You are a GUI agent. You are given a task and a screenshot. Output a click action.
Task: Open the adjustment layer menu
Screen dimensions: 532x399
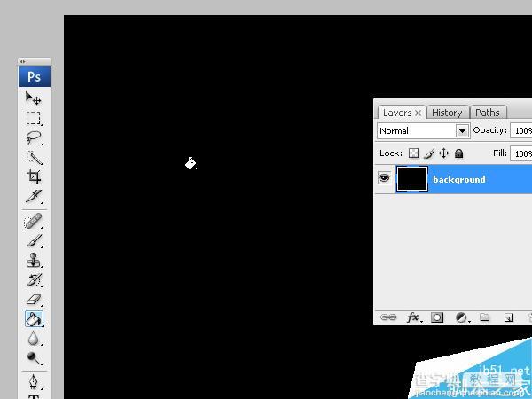462,317
